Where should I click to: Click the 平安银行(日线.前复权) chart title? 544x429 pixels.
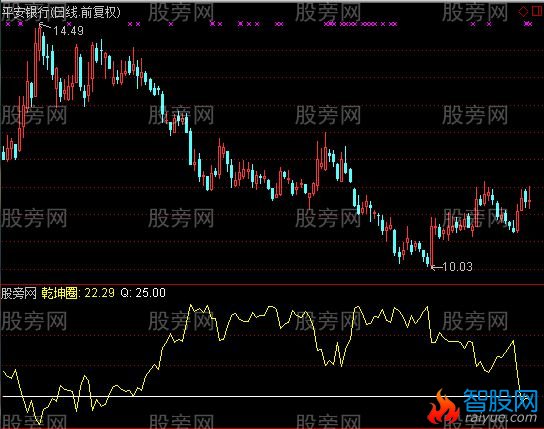click(61, 12)
